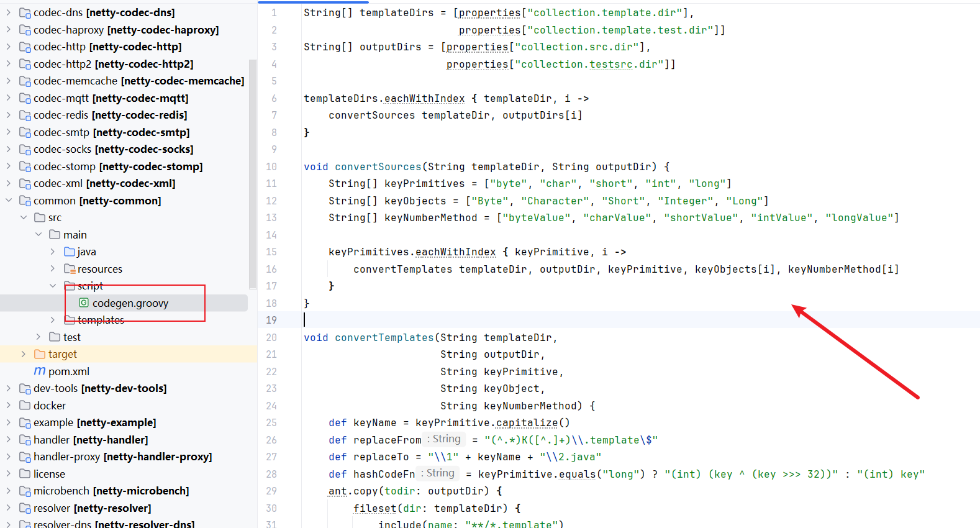This screenshot has width=980, height=528.
Task: Collapse the common [netty-common] module
Action: tap(9, 201)
